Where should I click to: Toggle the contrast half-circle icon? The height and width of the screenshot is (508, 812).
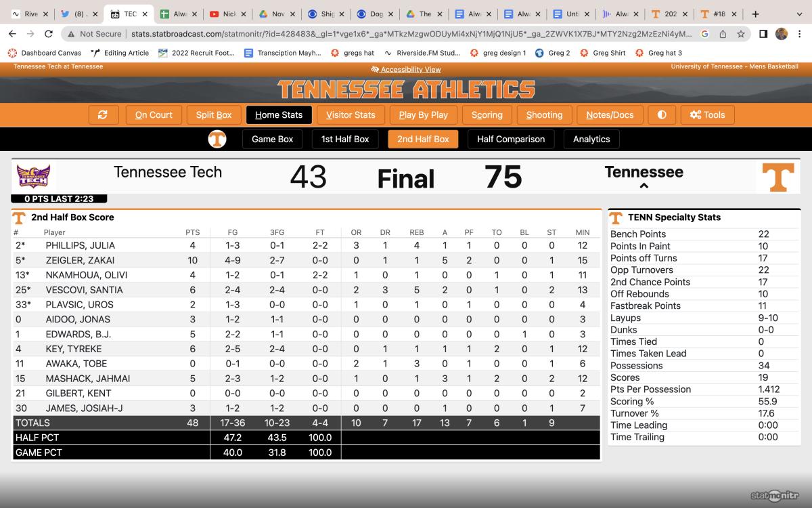[662, 114]
